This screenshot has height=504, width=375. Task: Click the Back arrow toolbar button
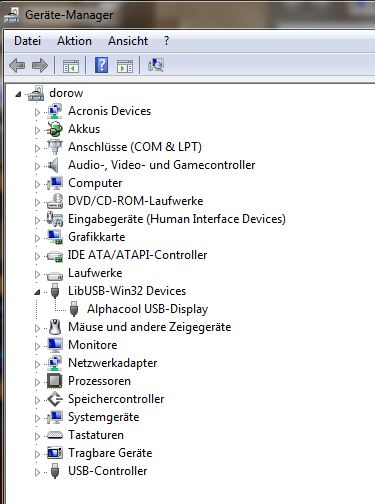click(17, 65)
